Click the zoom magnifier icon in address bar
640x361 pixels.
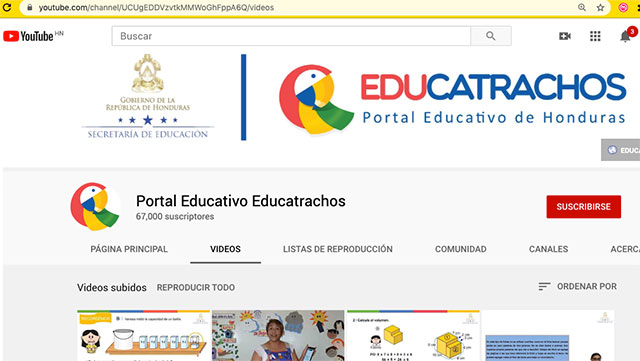(582, 7)
